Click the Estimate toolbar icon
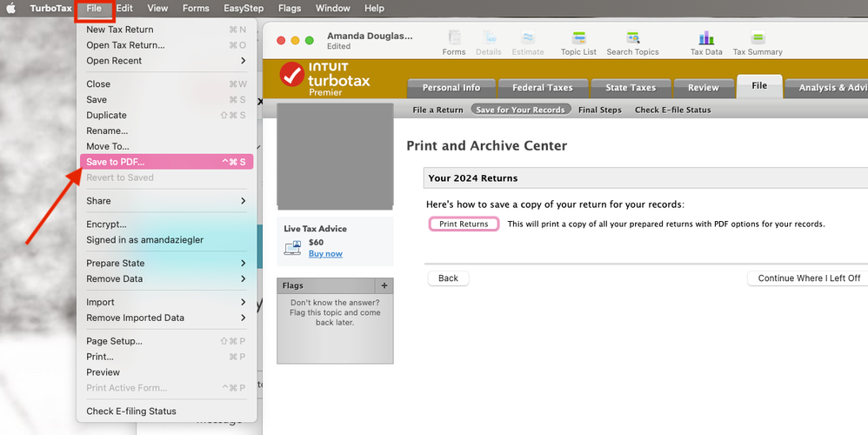 click(528, 43)
